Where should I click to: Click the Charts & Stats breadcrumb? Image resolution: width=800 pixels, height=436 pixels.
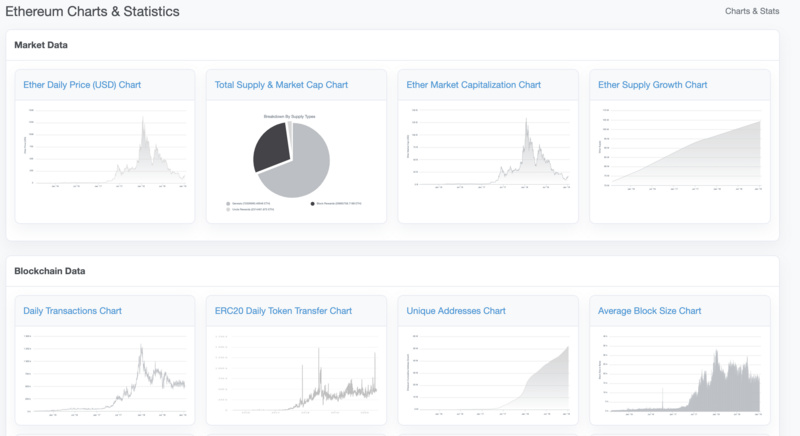(x=752, y=12)
